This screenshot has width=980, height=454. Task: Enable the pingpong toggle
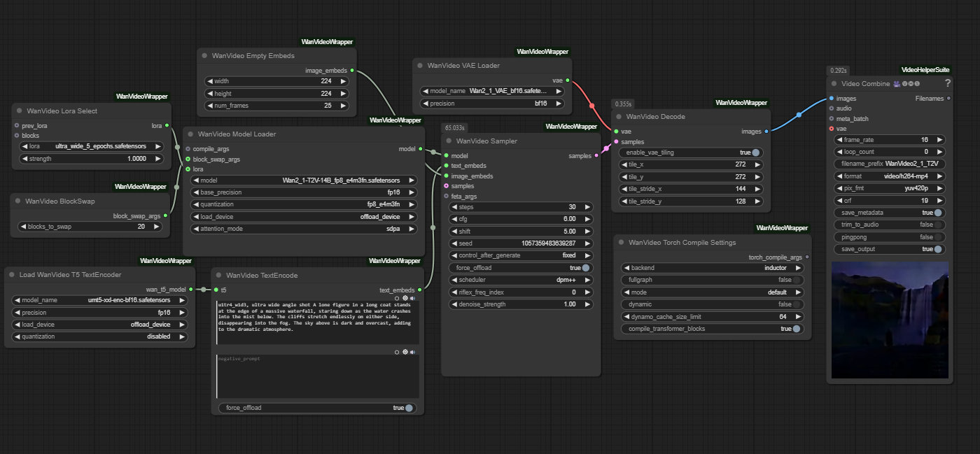pos(937,237)
